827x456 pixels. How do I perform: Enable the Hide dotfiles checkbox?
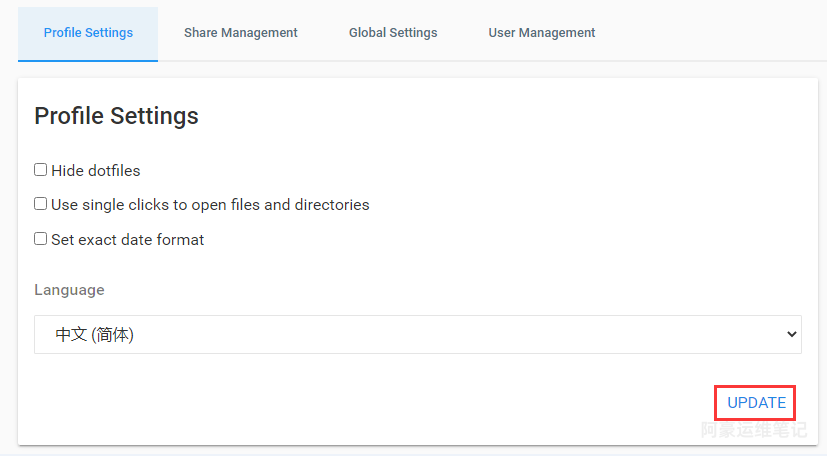[x=41, y=170]
